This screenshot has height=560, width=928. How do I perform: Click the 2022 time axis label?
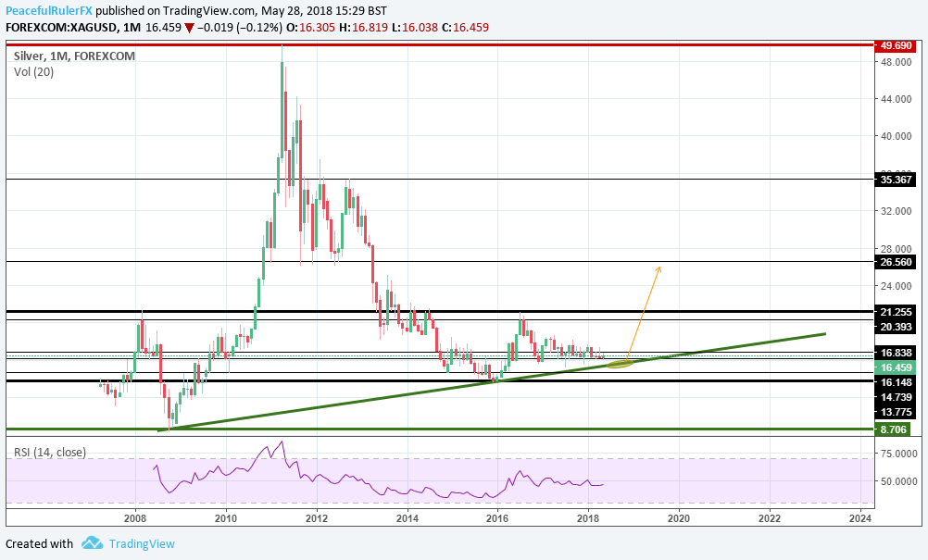[770, 518]
